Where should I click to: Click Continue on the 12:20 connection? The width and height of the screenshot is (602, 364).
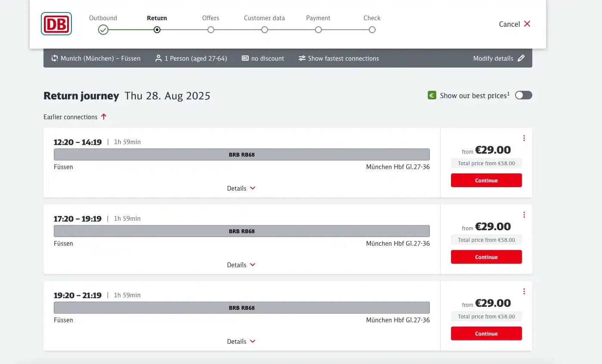(486, 180)
